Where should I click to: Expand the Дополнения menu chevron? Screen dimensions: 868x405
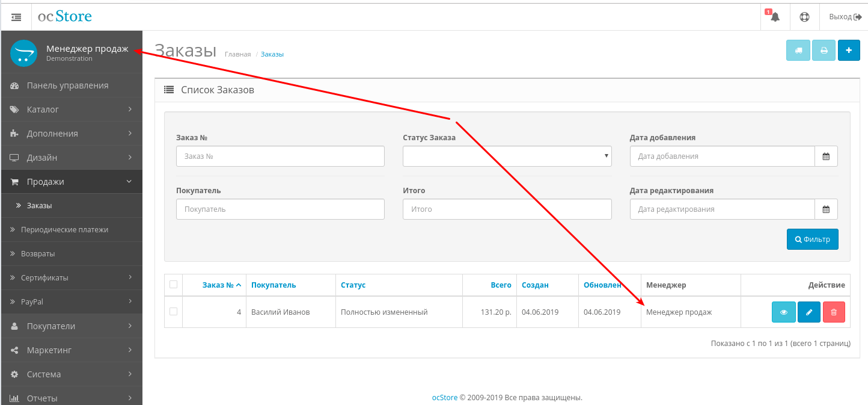130,134
